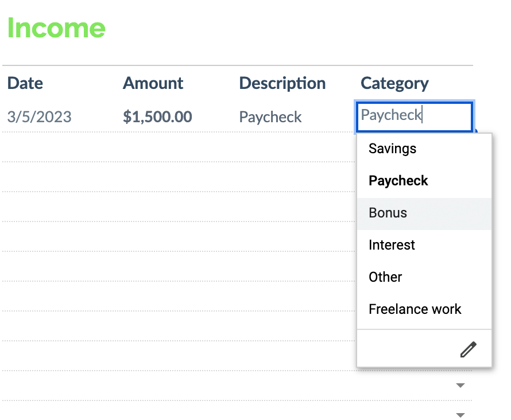Choose "Interest" as the category
511x420 pixels.
[392, 245]
